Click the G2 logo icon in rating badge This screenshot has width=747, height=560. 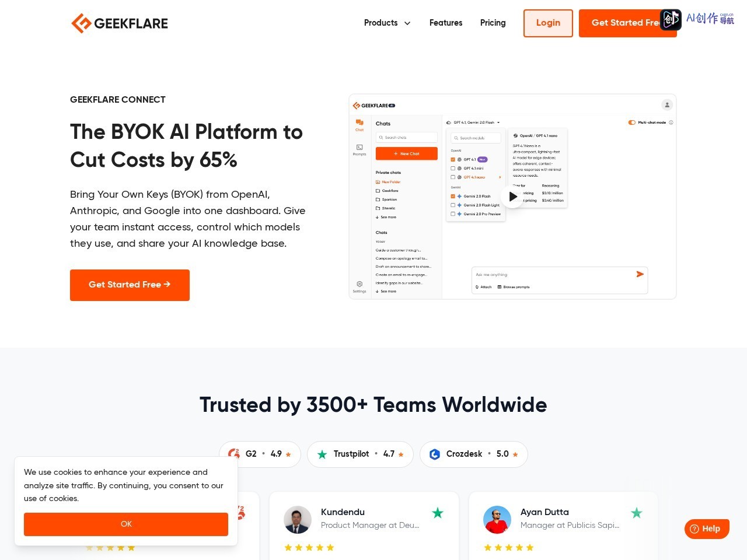tap(234, 454)
